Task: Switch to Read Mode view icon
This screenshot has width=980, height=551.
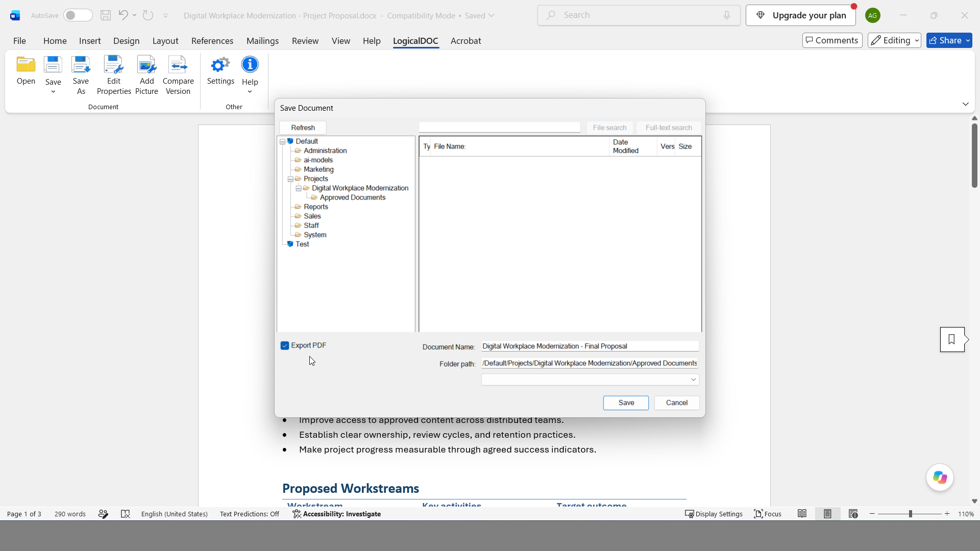Action: point(802,514)
